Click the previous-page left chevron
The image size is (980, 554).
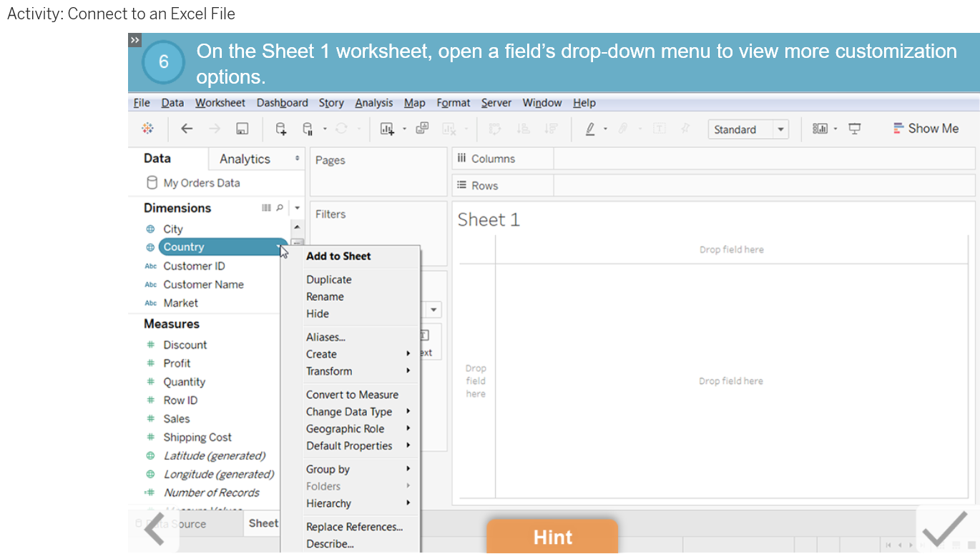(x=155, y=530)
